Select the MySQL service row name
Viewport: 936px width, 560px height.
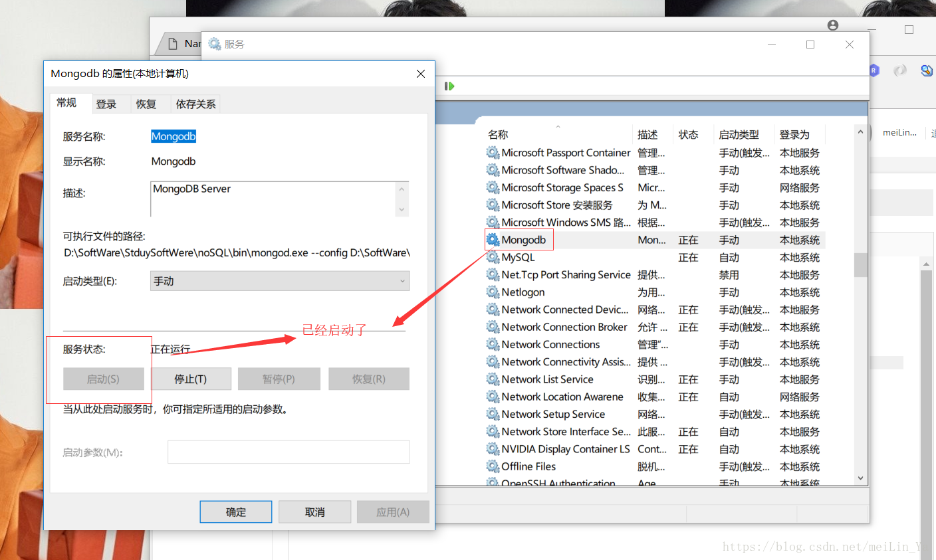point(518,257)
